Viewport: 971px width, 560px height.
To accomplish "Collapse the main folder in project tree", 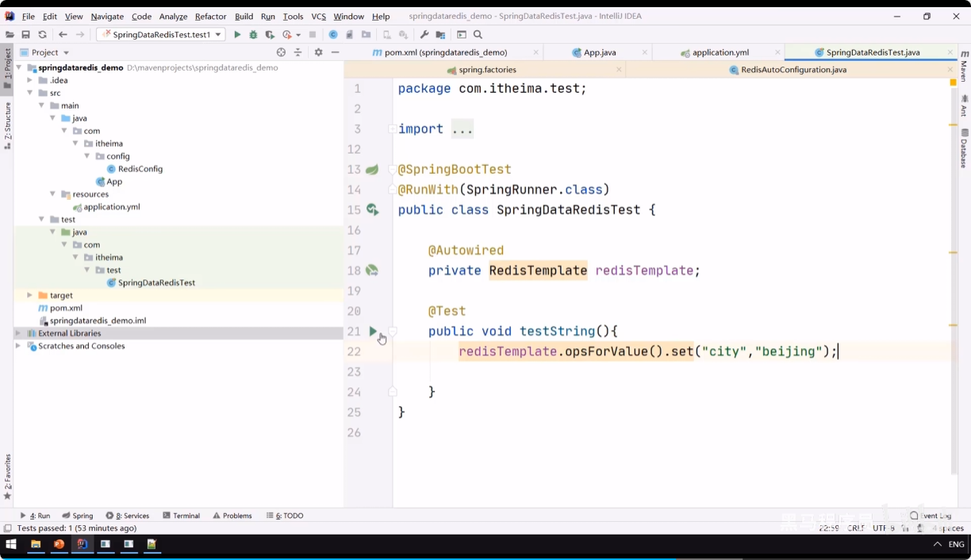I will pos(41,105).
